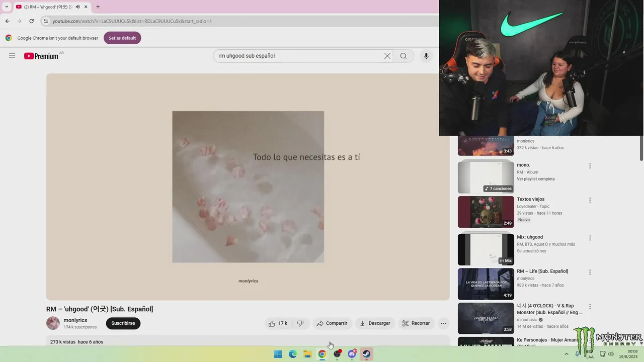Open Steam from the taskbar
Screen dimensions: 644x362
pos(367,354)
